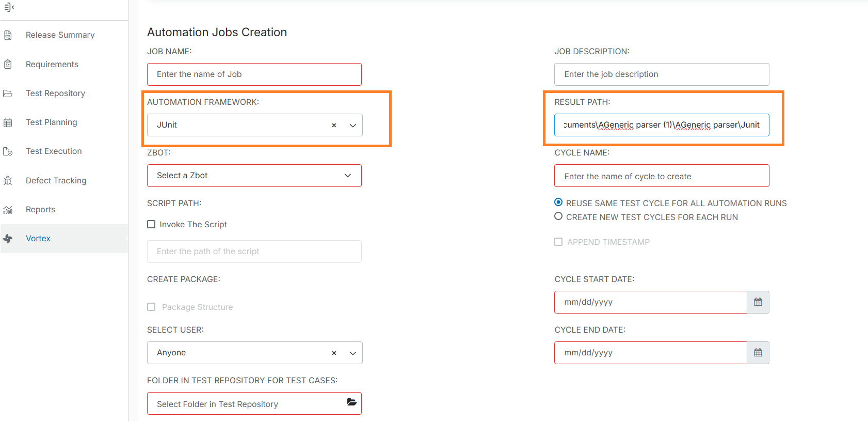Viewport: 868px width, 422px height.
Task: Click the Defect Tracking bug icon
Action: click(x=8, y=181)
